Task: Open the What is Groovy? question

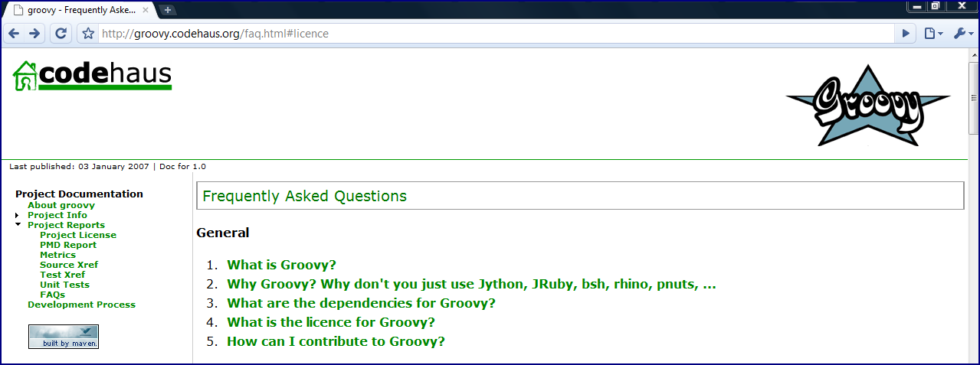Action: point(281,266)
